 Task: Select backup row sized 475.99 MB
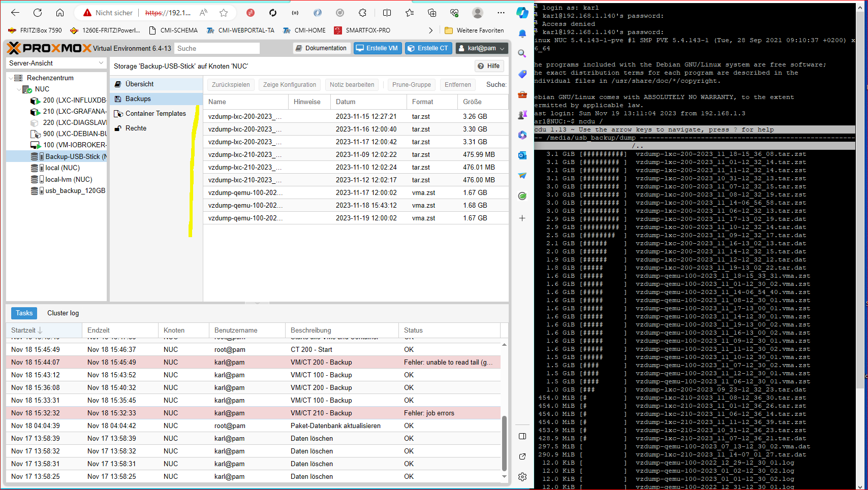[356, 155]
